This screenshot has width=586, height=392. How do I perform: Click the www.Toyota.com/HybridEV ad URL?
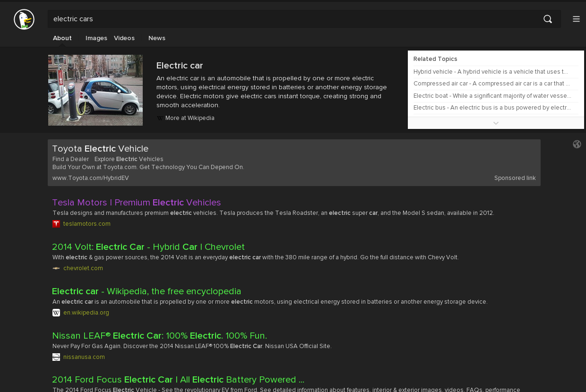(x=91, y=178)
